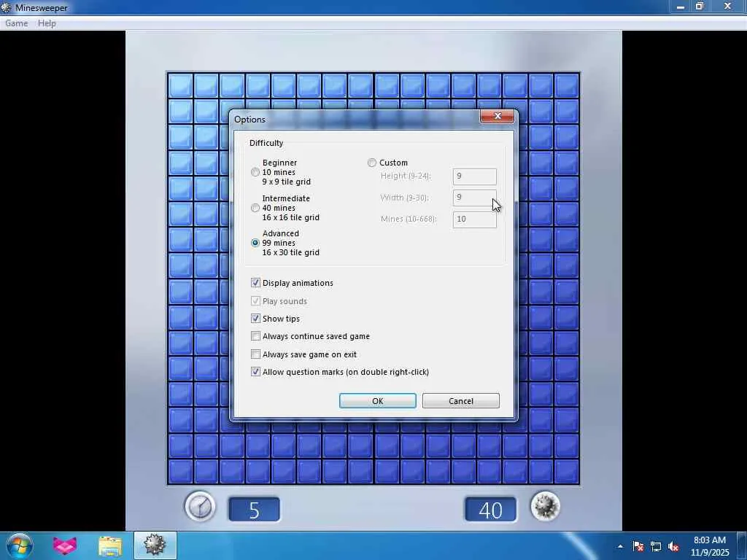Click the Action Center flag icon

coord(638,547)
